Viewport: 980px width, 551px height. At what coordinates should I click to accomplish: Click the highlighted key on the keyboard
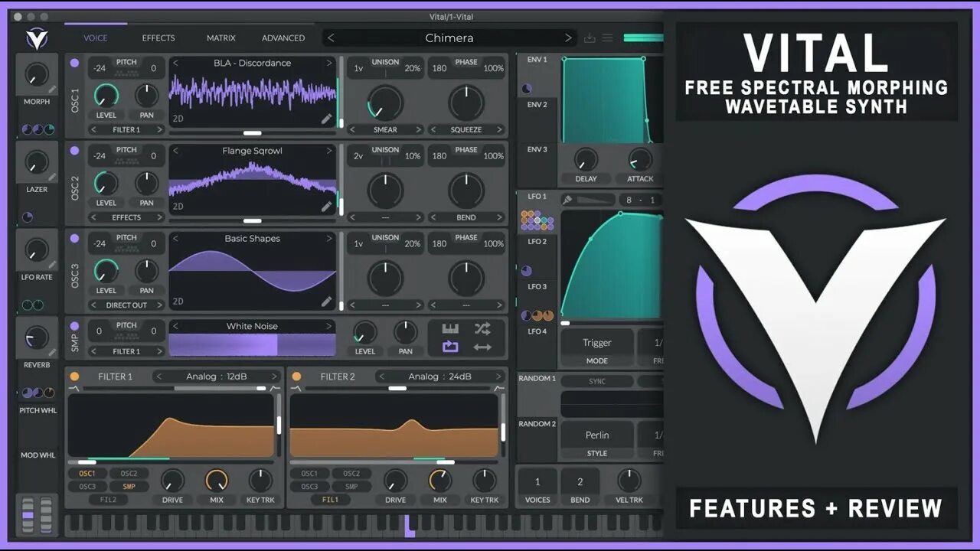click(x=410, y=526)
